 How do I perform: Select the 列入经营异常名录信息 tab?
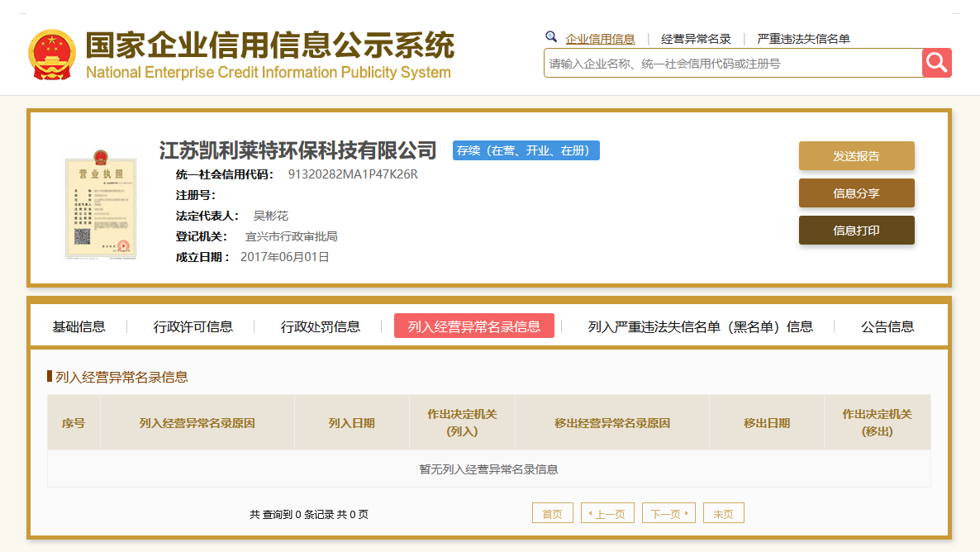point(473,326)
